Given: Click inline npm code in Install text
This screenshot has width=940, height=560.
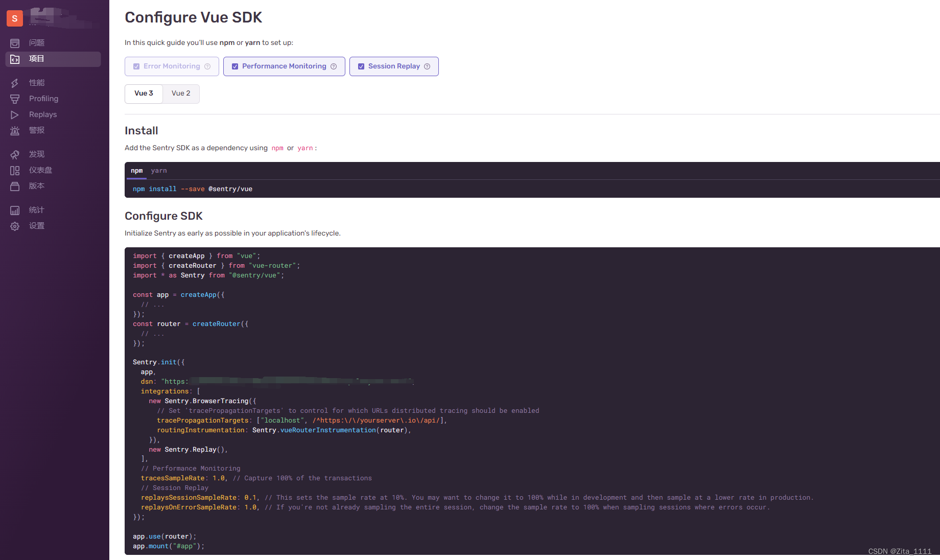Looking at the screenshot, I should 277,148.
